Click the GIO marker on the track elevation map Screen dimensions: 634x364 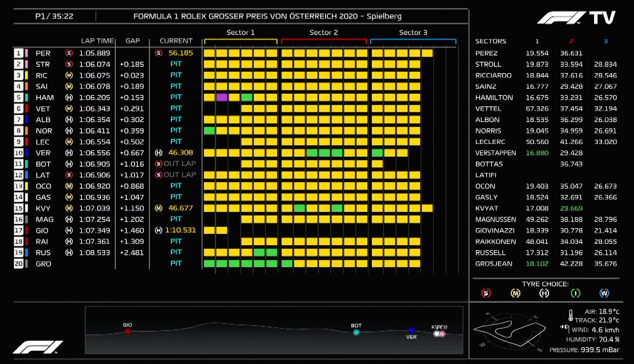click(128, 331)
